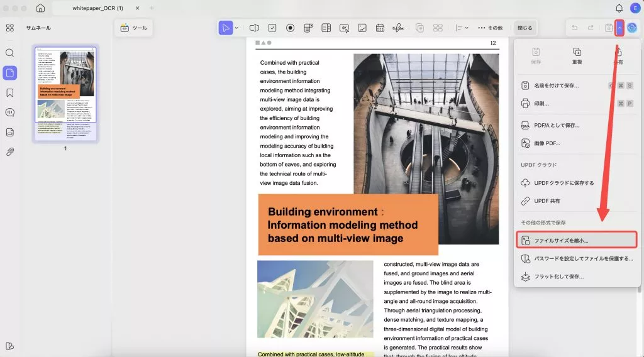Go to the home screen icon
This screenshot has width=644, height=357.
point(40,8)
